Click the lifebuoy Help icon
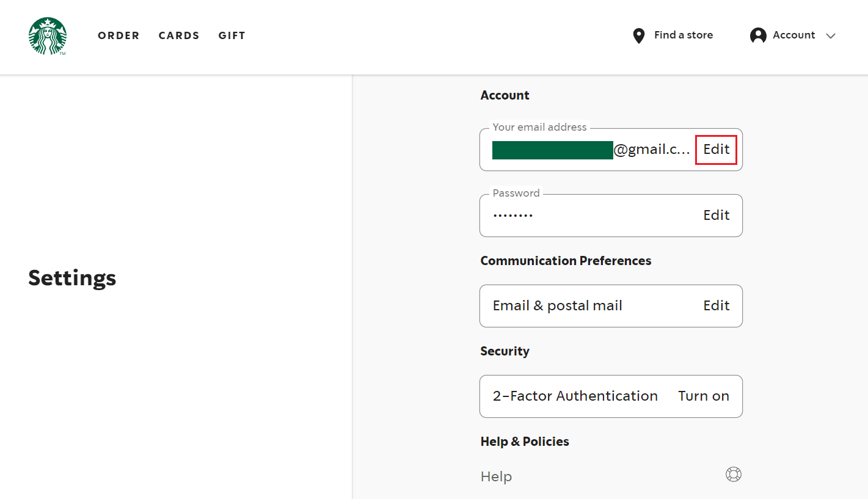Image resolution: width=868 pixels, height=499 pixels. (x=734, y=475)
